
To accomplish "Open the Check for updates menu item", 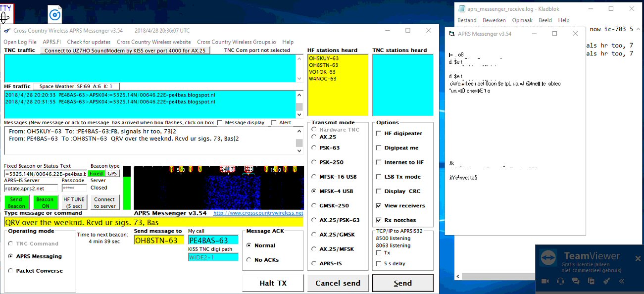I will pyautogui.click(x=89, y=42).
